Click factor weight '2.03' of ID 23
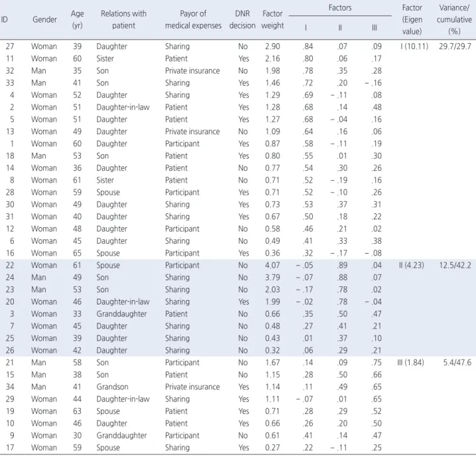 272,289
